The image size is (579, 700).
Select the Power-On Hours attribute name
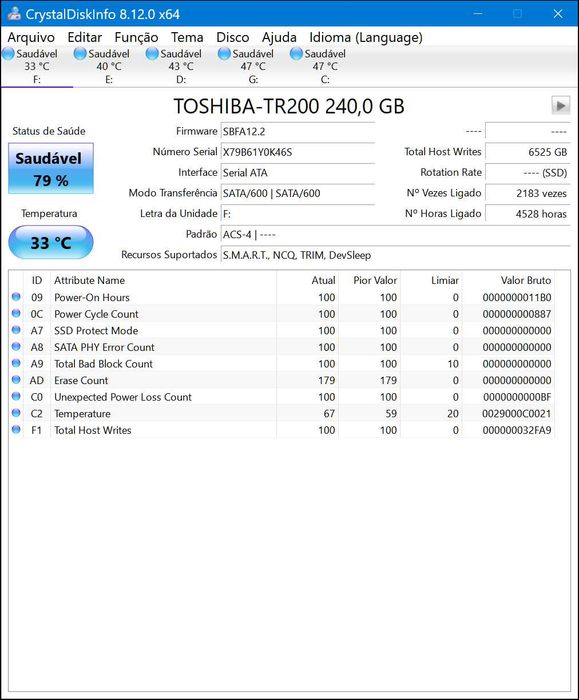[x=92, y=297]
